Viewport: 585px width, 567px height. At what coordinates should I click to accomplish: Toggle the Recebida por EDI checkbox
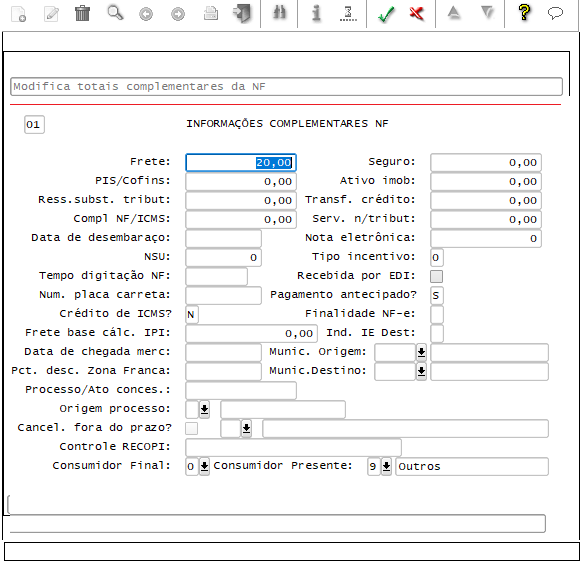437,276
